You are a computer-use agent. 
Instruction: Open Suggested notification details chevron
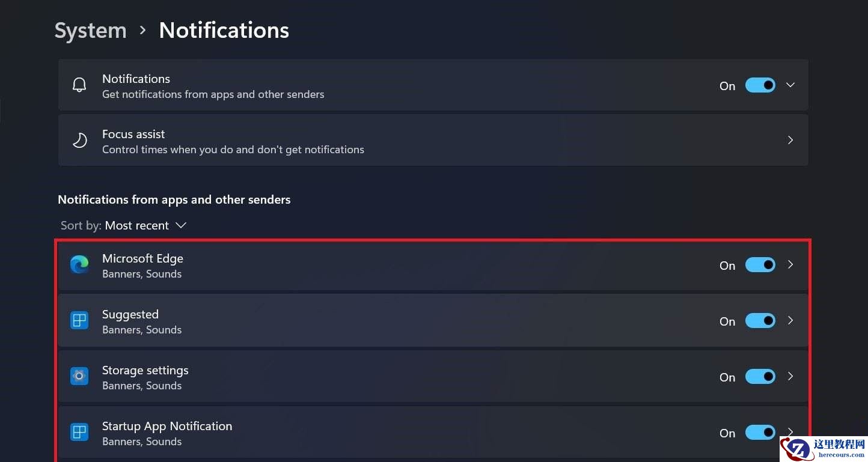pyautogui.click(x=790, y=321)
